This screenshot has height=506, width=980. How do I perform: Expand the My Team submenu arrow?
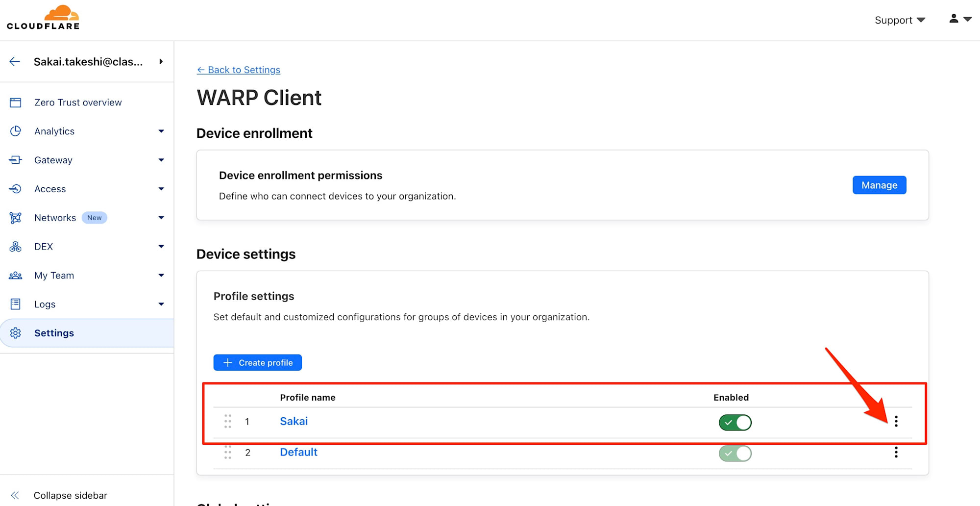pos(161,276)
